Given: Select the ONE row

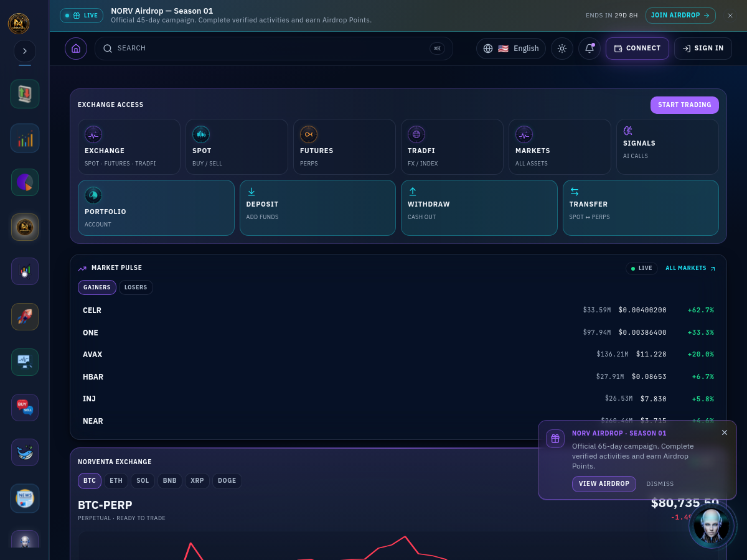Looking at the screenshot, I should [x=398, y=332].
